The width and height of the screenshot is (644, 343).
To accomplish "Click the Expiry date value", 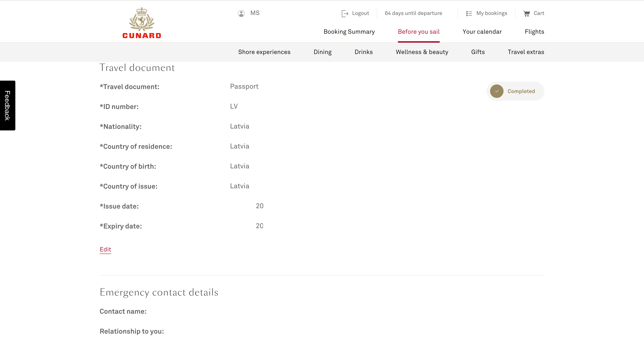I will click(x=260, y=226).
